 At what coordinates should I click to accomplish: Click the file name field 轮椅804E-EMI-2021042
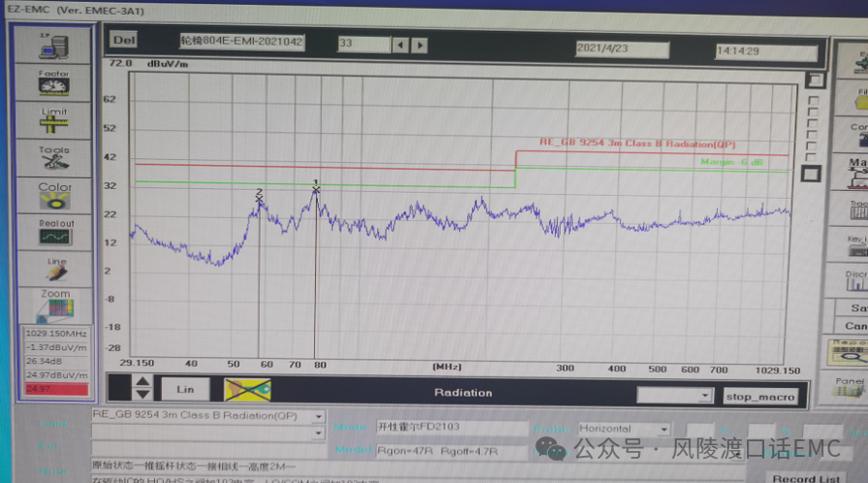[x=241, y=42]
